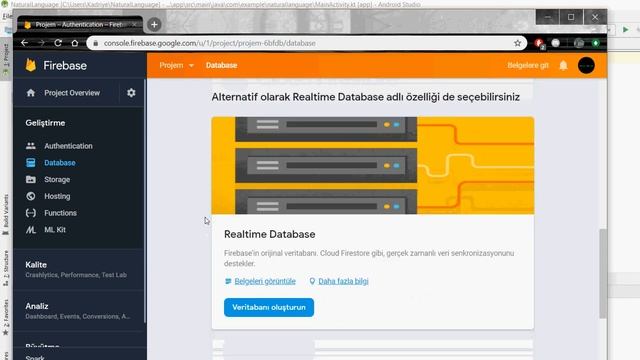
Task: Click the Authentication people icon
Action: click(x=31, y=146)
